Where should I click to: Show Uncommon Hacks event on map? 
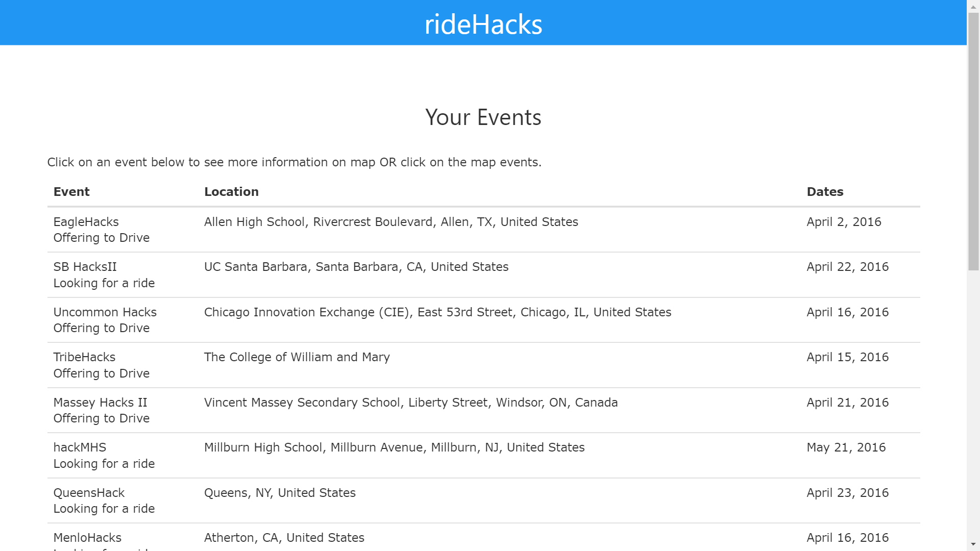105,312
